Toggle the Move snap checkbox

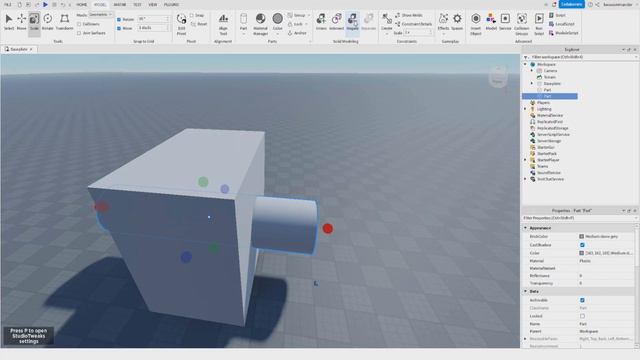click(119, 28)
